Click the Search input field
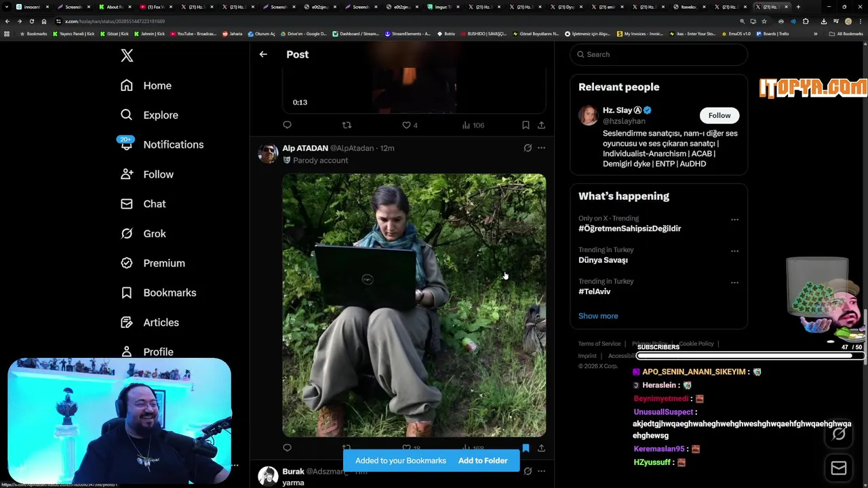This screenshot has width=868, height=488. (658, 54)
